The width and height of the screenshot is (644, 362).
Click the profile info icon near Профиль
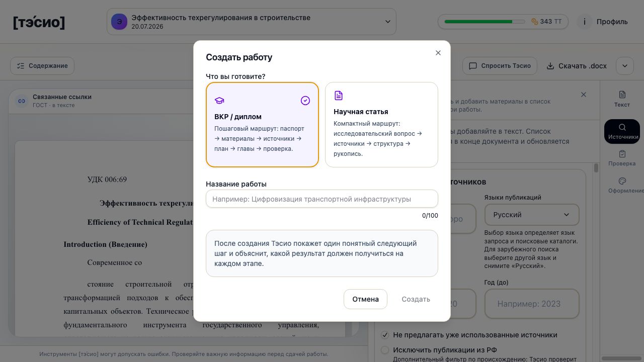585,22
